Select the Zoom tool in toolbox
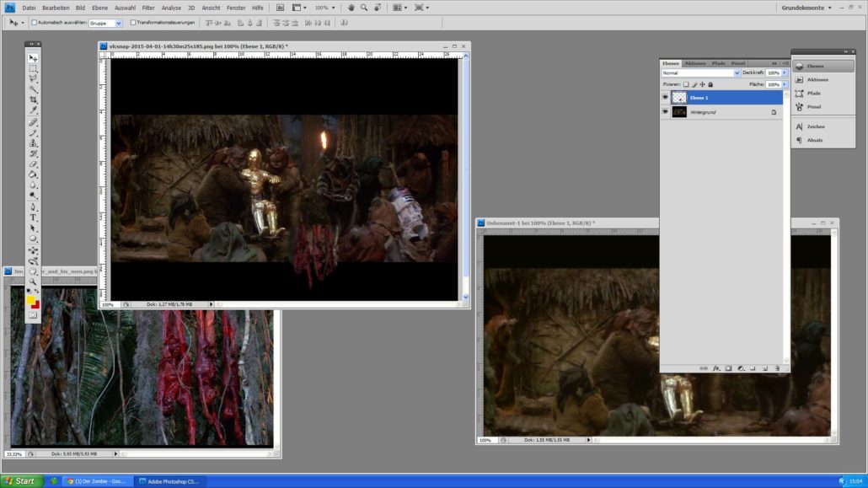 point(33,282)
